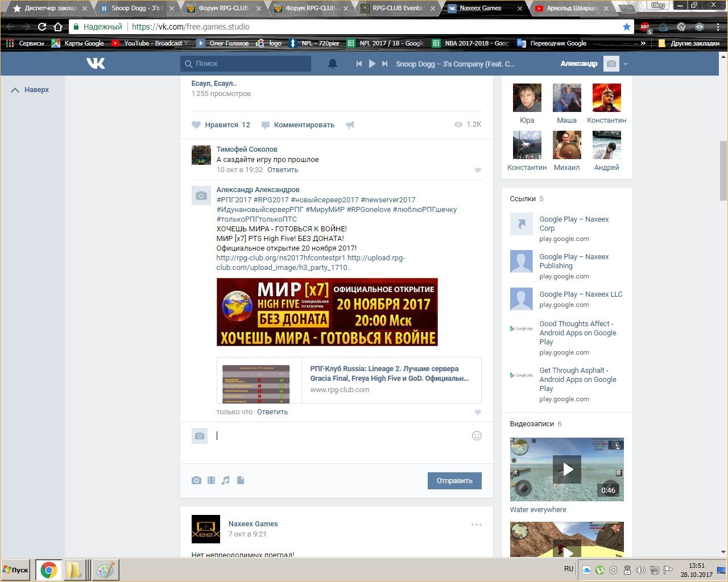Open the Good Thoughts Affect app link
Screen dimensions: 728x582
(578, 333)
